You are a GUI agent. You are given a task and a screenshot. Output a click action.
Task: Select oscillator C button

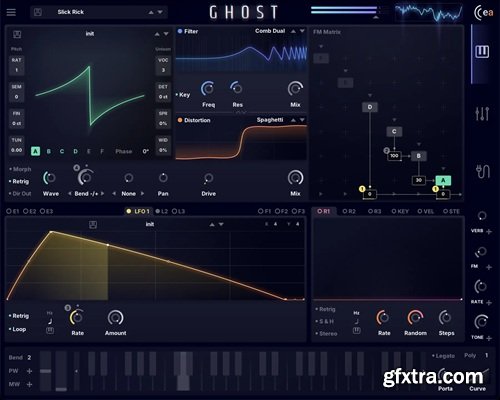62,151
